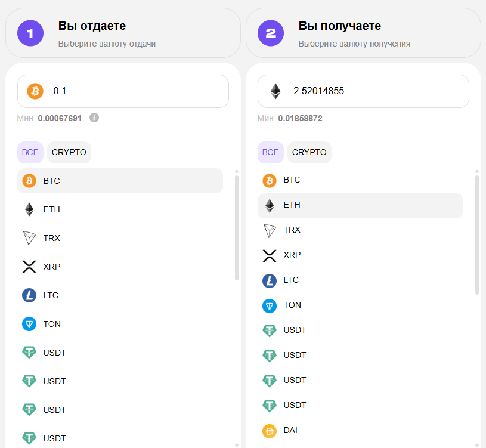Screen dimensions: 486x448
Task: Choose ETH label in the give currency list
Action: [51, 209]
